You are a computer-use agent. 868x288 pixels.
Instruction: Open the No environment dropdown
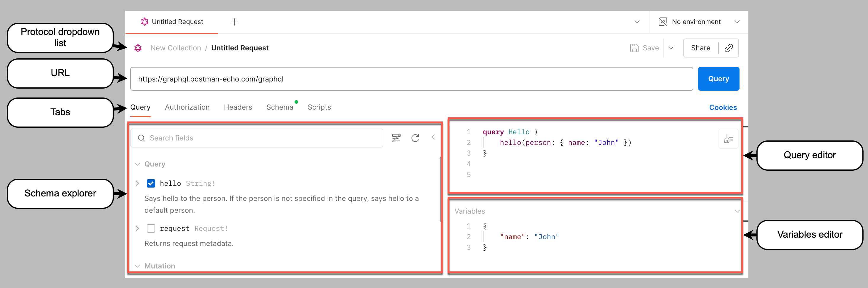point(737,22)
